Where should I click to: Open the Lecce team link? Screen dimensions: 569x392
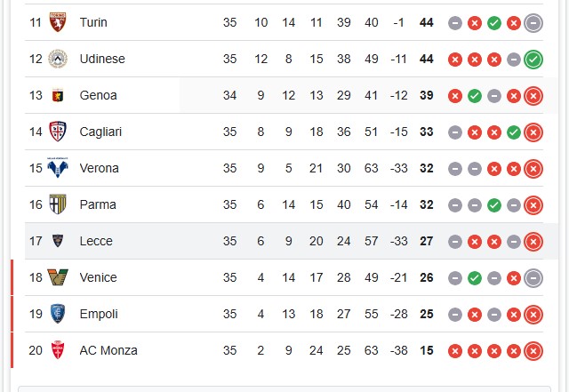96,241
